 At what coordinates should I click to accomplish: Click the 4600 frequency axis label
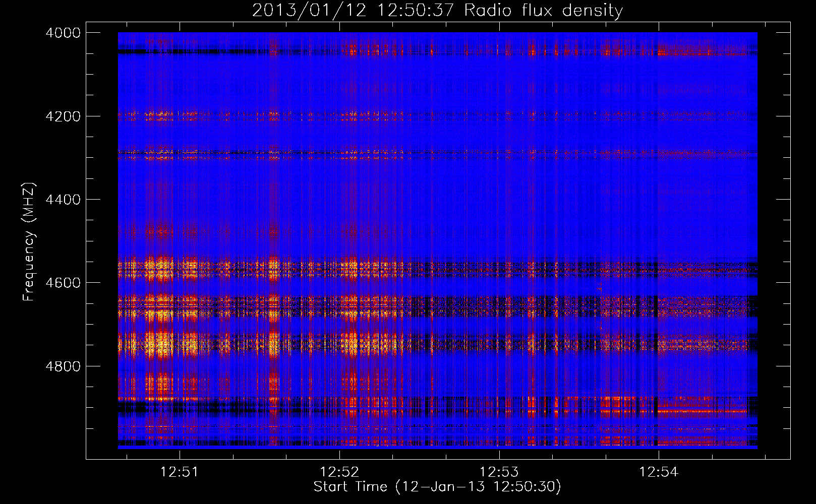[x=63, y=283]
